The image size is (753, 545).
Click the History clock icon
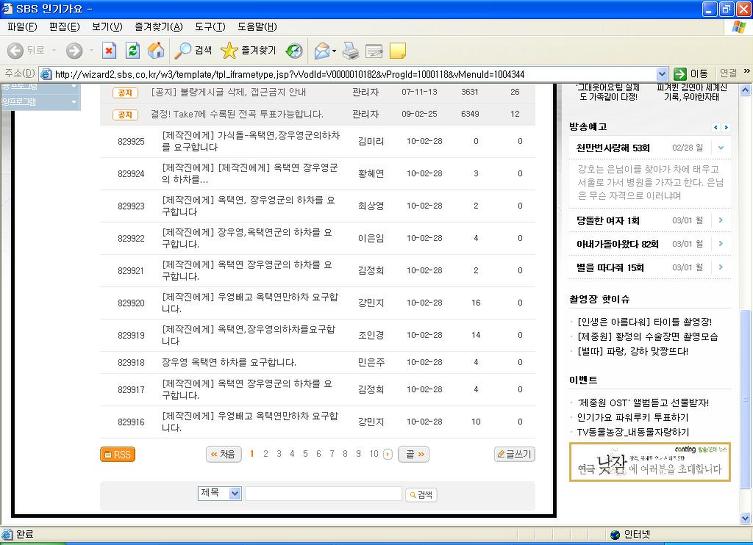tap(294, 50)
